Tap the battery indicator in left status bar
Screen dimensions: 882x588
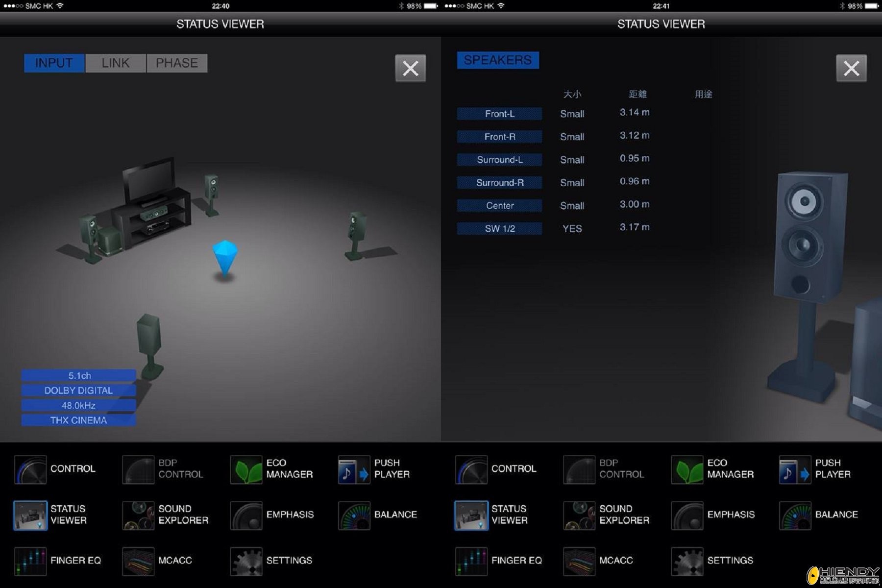click(431, 6)
